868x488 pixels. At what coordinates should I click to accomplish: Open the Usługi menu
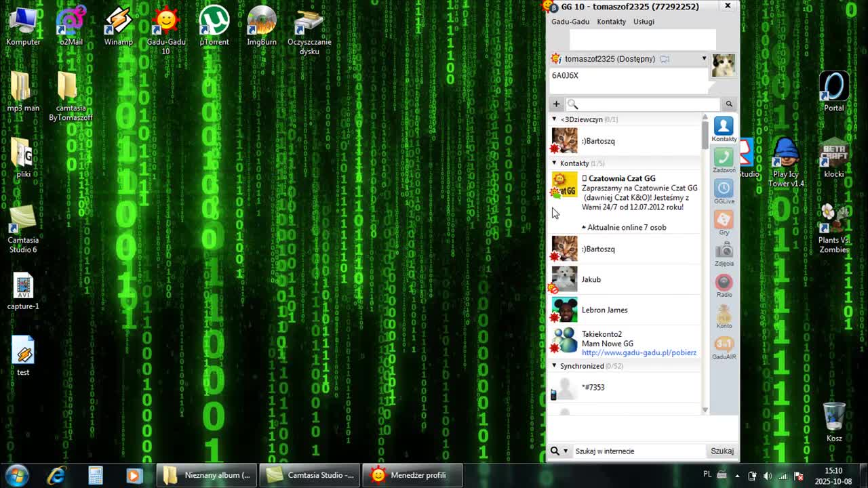(x=644, y=22)
